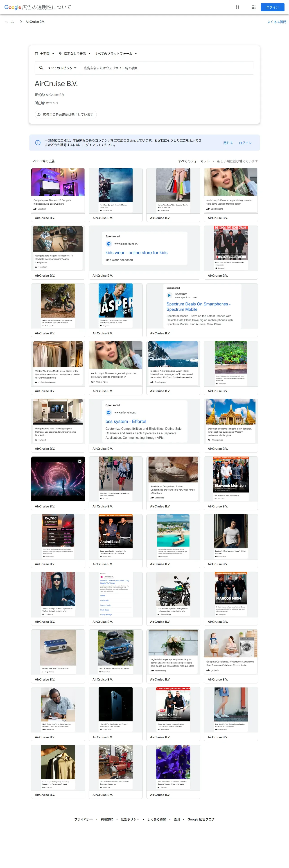Image resolution: width=289 pixels, height=868 pixels.
Task: Open the よくある質問 footer link
Action: pos(156,819)
